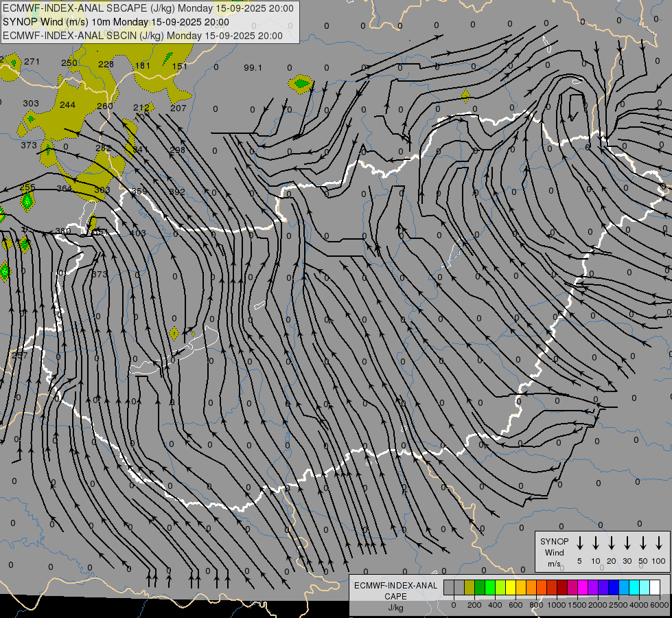Click the 10 m/s wind arrow in legend
Screen dimensions: 672x618
[595, 543]
